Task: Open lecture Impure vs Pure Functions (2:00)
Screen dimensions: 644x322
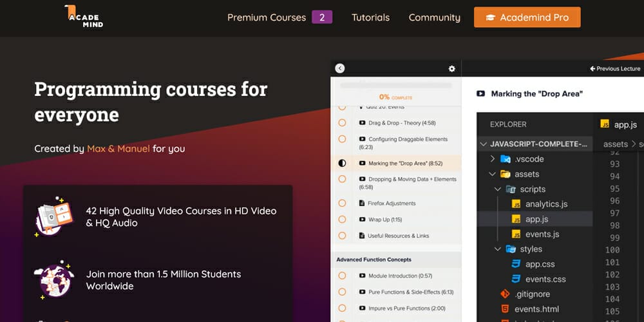Action: (x=406, y=308)
